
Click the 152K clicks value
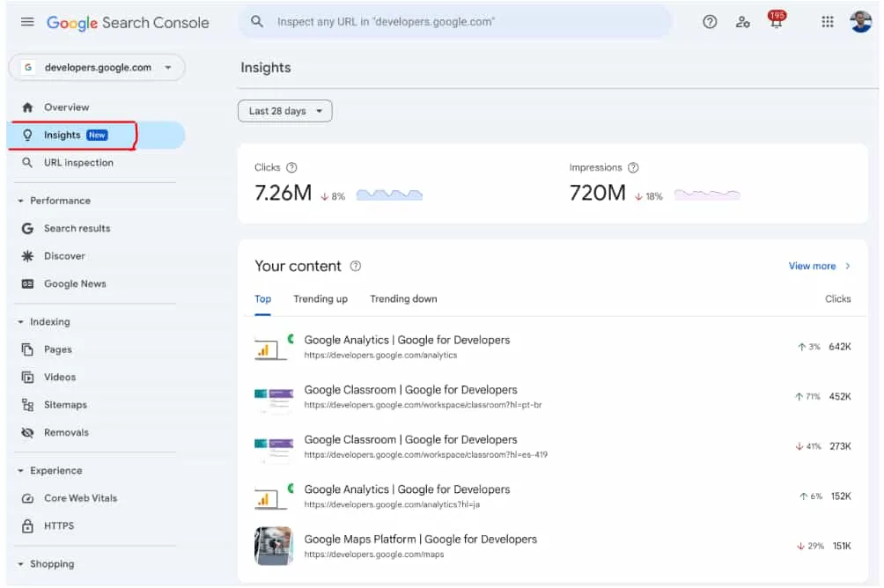[841, 496]
